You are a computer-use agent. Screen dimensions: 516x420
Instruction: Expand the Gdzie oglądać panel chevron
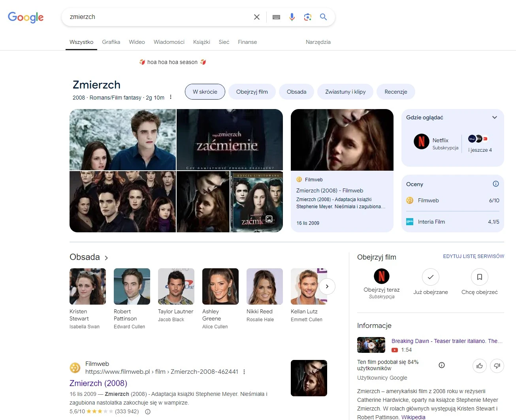pyautogui.click(x=494, y=117)
